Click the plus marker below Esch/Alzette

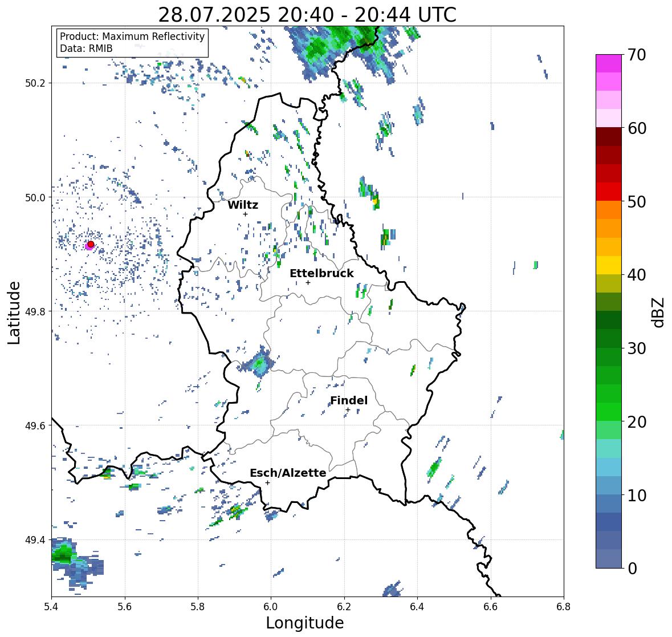pos(267,482)
